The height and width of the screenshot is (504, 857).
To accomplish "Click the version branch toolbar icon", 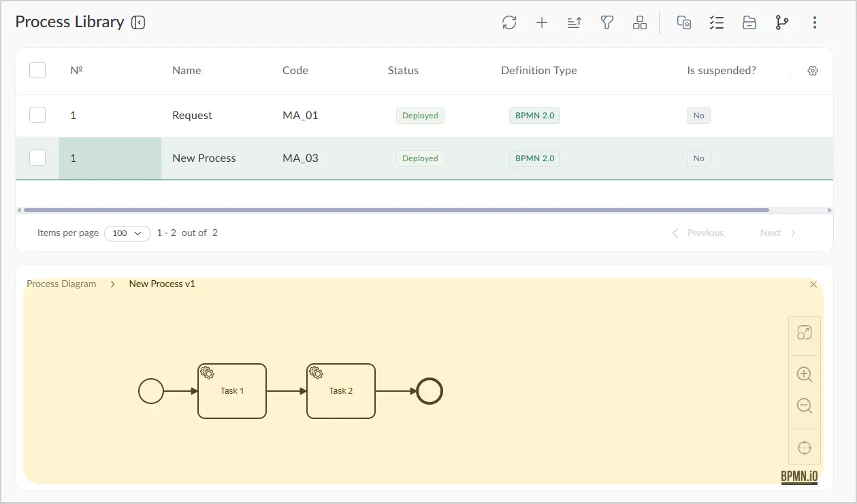I will coord(782,22).
